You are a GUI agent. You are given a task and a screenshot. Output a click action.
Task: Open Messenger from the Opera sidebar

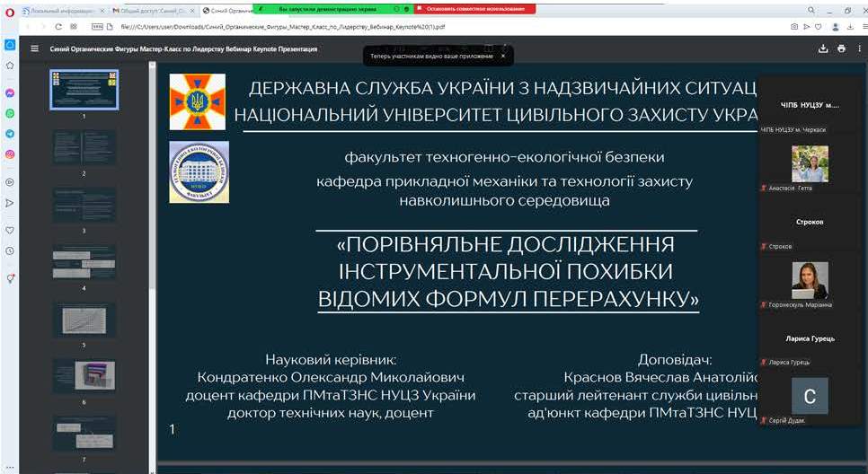point(10,92)
